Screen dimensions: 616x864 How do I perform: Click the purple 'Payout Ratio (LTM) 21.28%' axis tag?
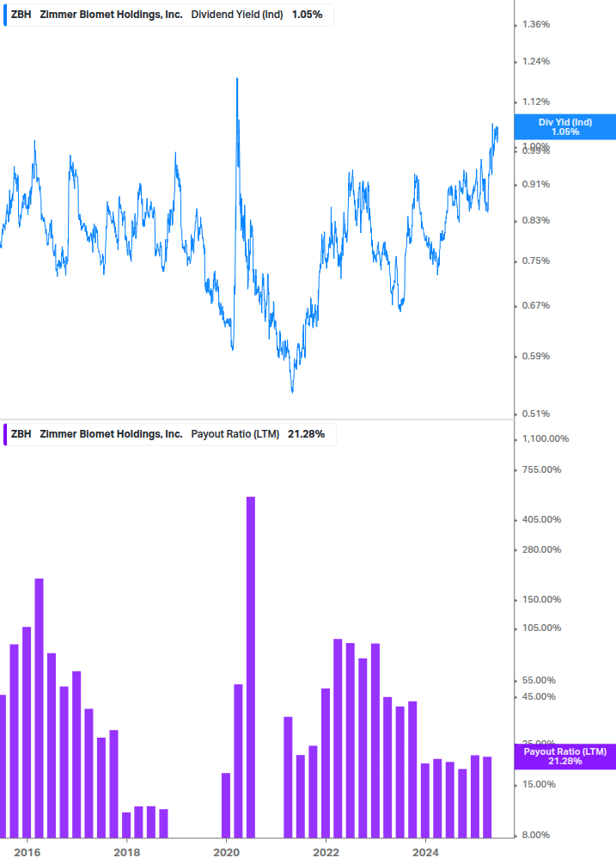tap(564, 757)
